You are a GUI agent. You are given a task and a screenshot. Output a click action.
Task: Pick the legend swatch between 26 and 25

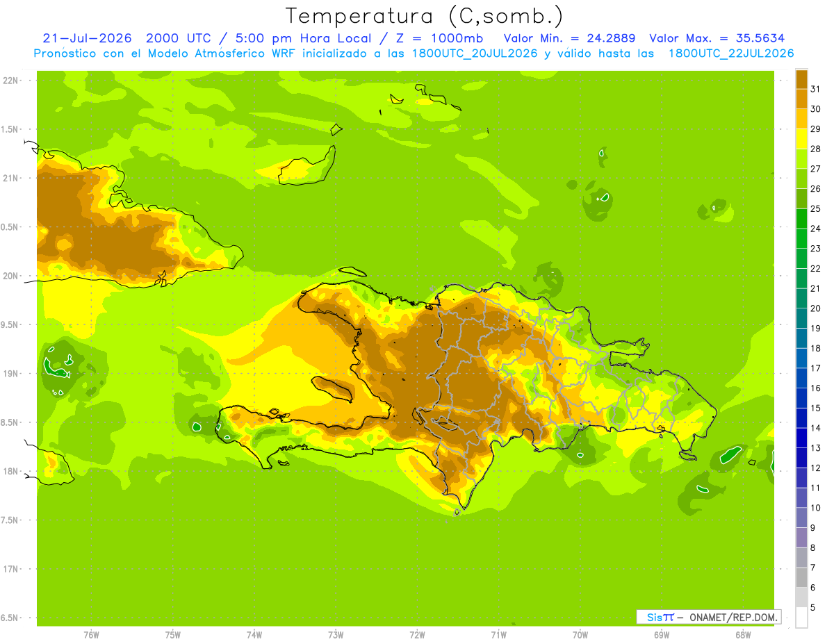pyautogui.click(x=801, y=198)
